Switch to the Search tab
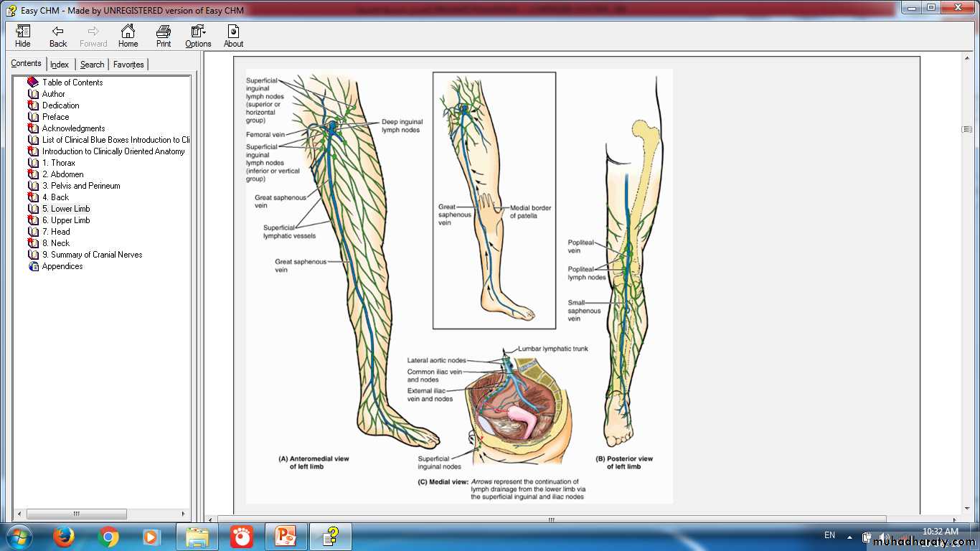The width and height of the screenshot is (980, 551). (92, 65)
